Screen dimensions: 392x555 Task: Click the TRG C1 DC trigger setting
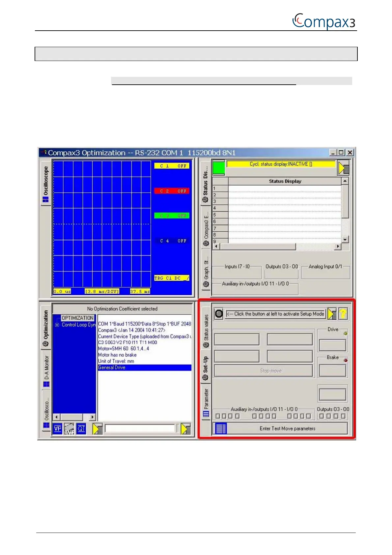click(172, 278)
